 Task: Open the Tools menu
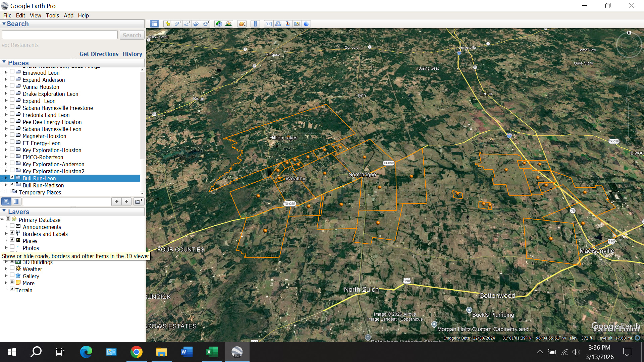coord(52,15)
